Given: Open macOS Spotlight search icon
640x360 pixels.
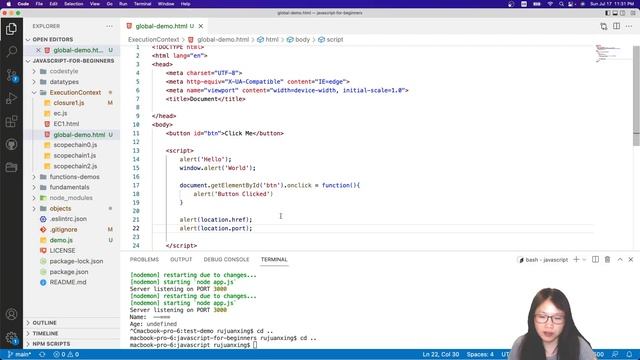Looking at the screenshot, I should 561,4.
